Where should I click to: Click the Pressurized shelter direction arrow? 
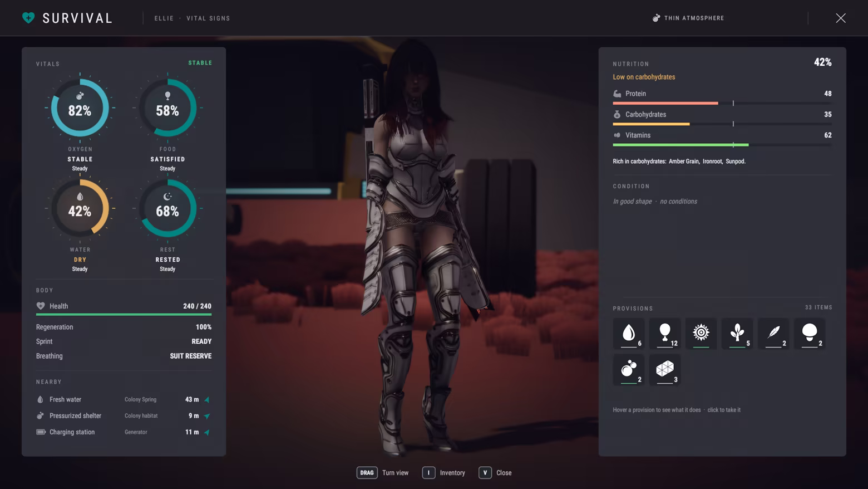coord(207,415)
